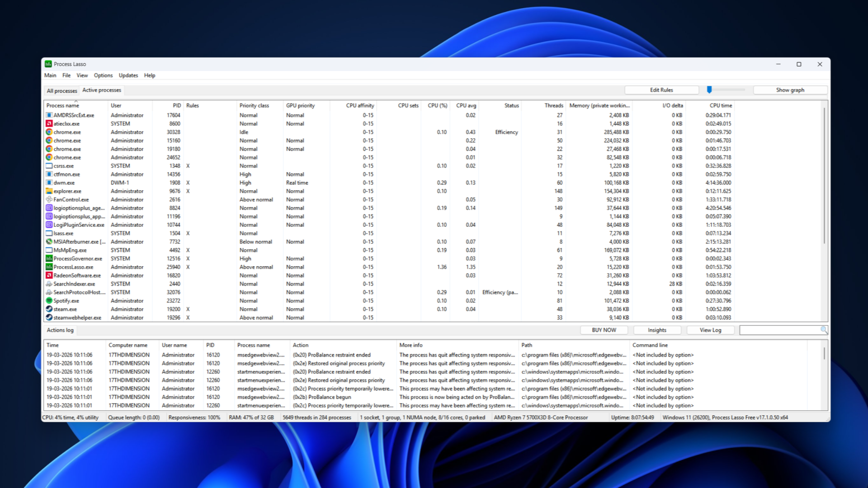868x488 pixels.
Task: Switch to the Active processes tab
Action: tap(102, 90)
